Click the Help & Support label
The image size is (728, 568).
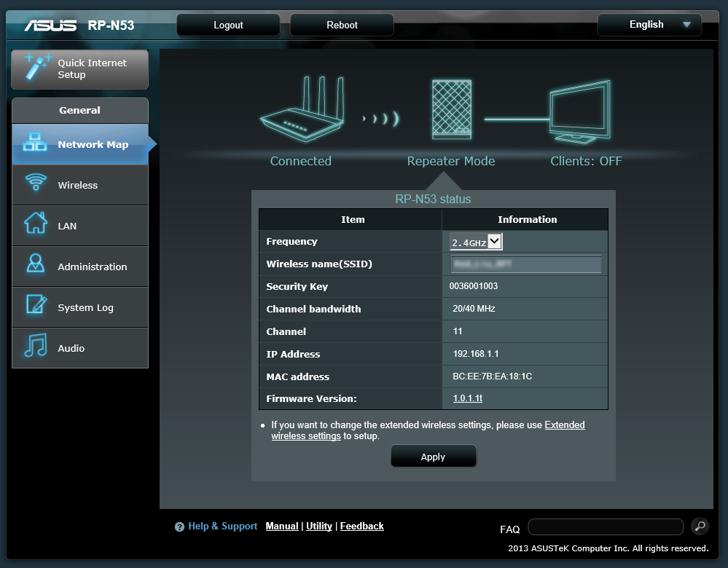222,526
